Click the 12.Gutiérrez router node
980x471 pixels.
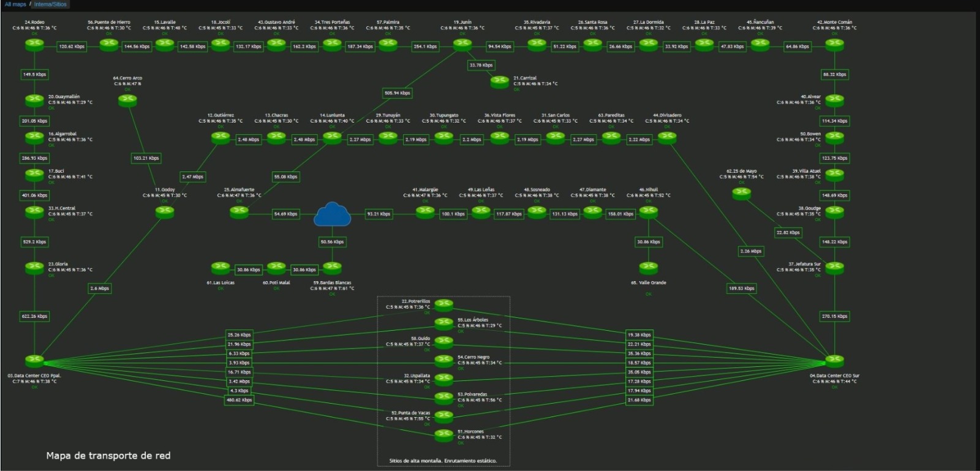[221, 138]
